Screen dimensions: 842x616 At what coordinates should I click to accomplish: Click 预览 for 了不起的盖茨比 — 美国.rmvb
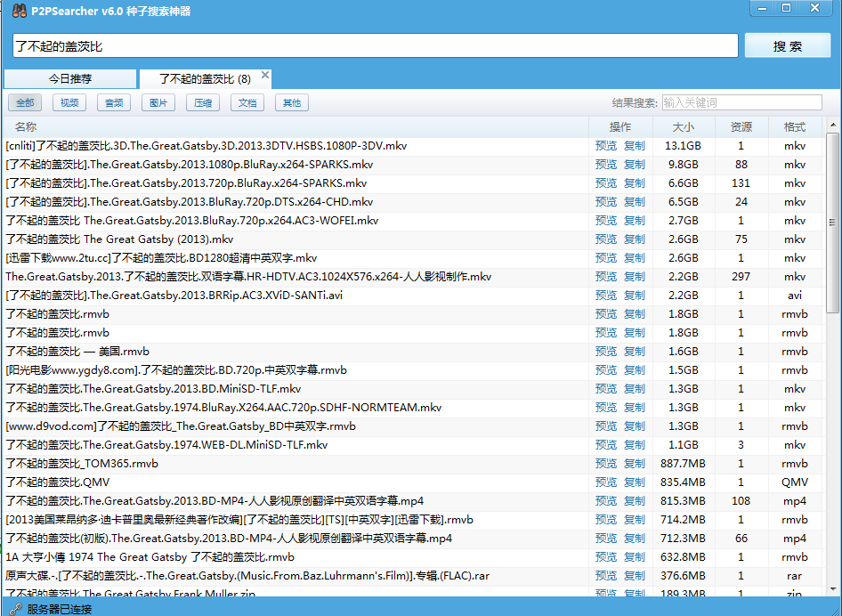[606, 352]
